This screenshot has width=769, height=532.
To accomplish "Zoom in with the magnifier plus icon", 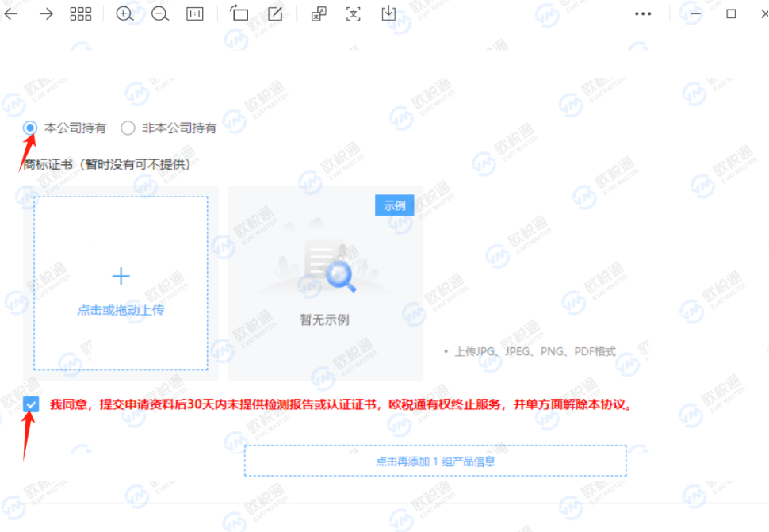I will 125,13.
